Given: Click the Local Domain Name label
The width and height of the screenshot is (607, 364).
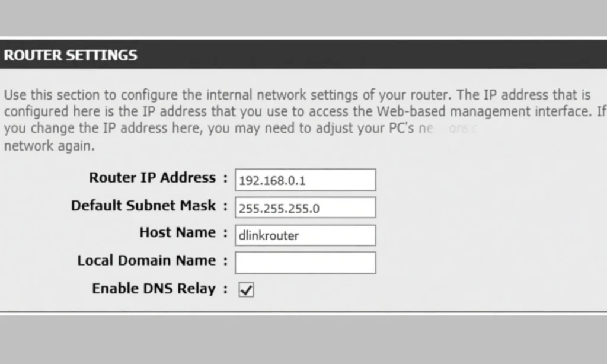Looking at the screenshot, I should coord(146,260).
